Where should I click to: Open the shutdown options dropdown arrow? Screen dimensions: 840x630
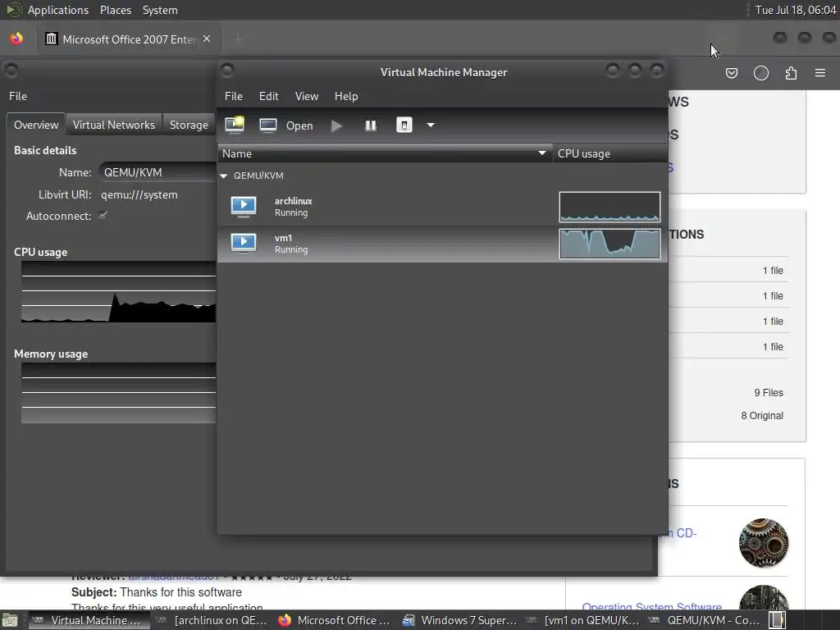point(431,126)
